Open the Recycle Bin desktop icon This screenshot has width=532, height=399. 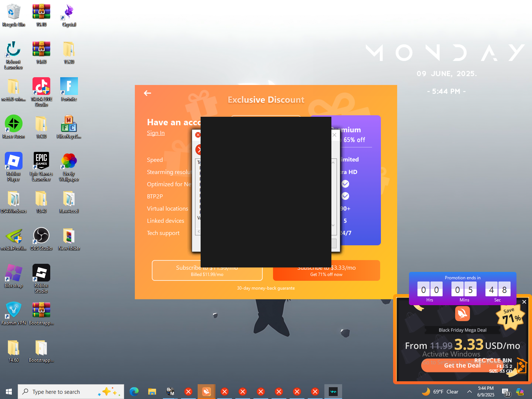point(14,15)
